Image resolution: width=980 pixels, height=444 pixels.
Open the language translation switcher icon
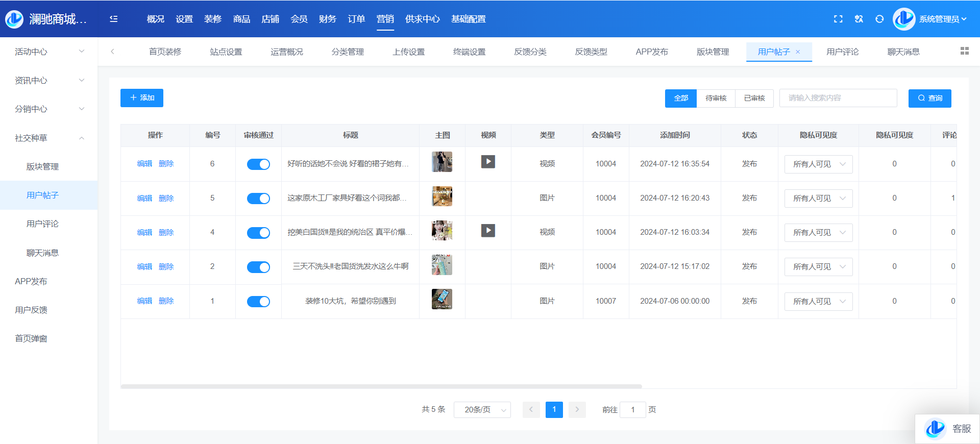tap(859, 19)
